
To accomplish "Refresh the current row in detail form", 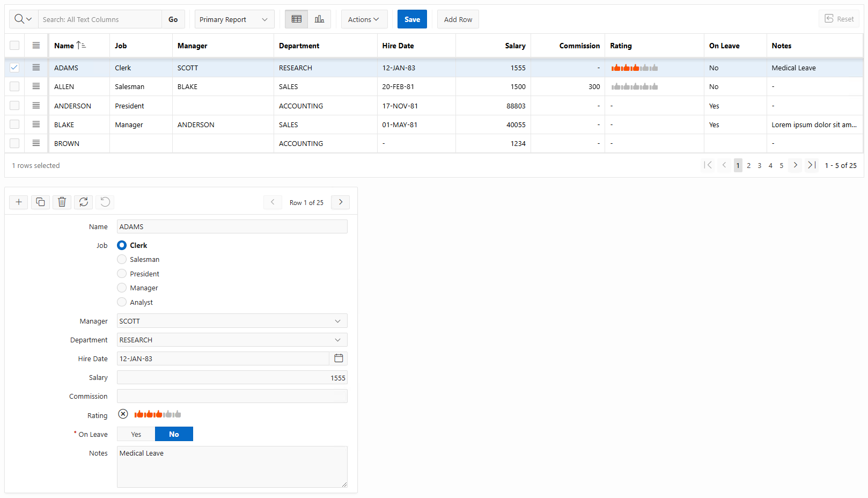I will 84,202.
